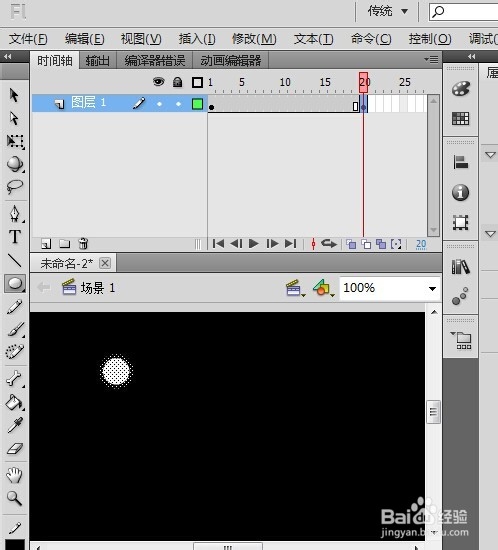Open the Motion Presets panel icon
498x550 pixels.
460,296
